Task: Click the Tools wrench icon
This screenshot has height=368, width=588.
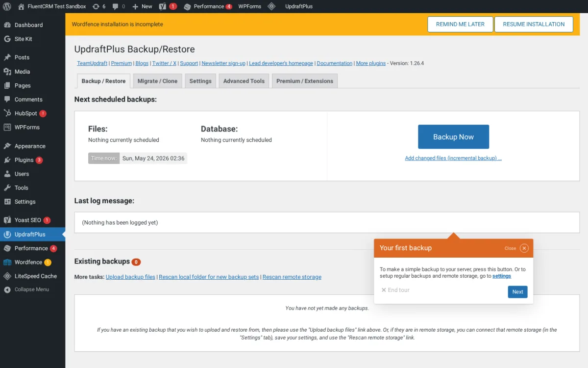Action: pos(7,188)
